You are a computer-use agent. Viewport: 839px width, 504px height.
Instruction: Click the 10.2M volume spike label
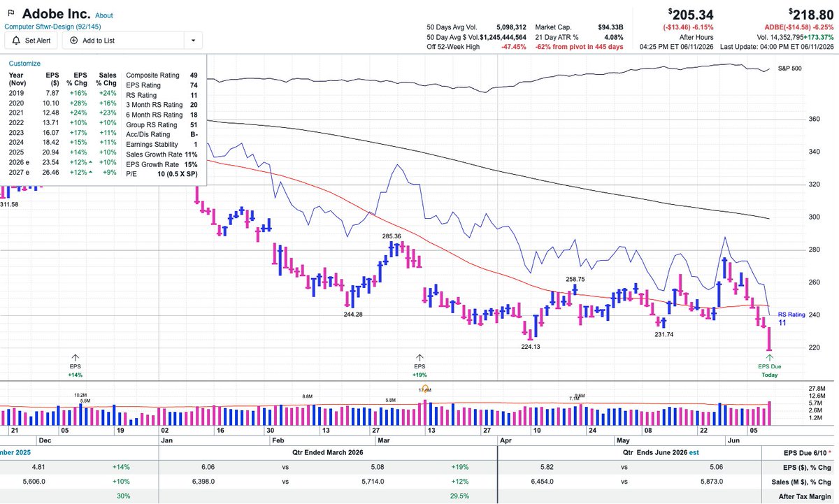tap(79, 395)
